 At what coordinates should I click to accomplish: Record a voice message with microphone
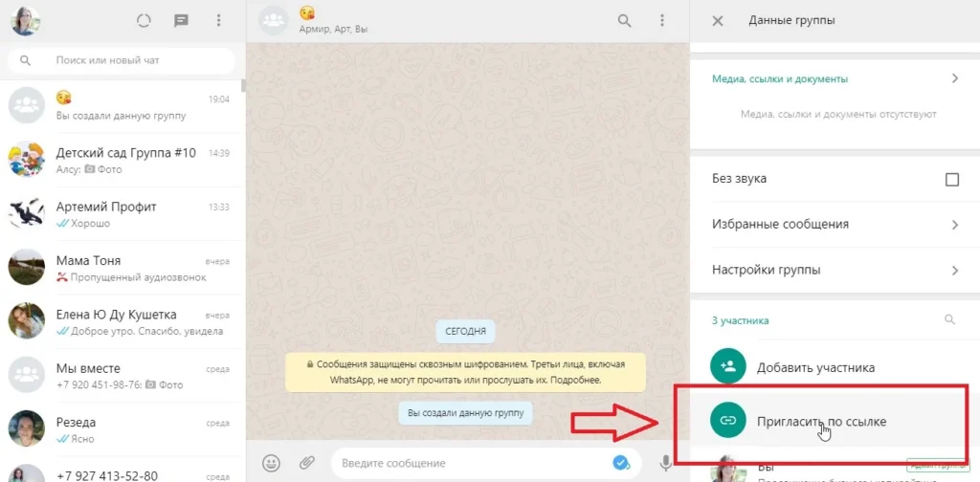[x=666, y=463]
